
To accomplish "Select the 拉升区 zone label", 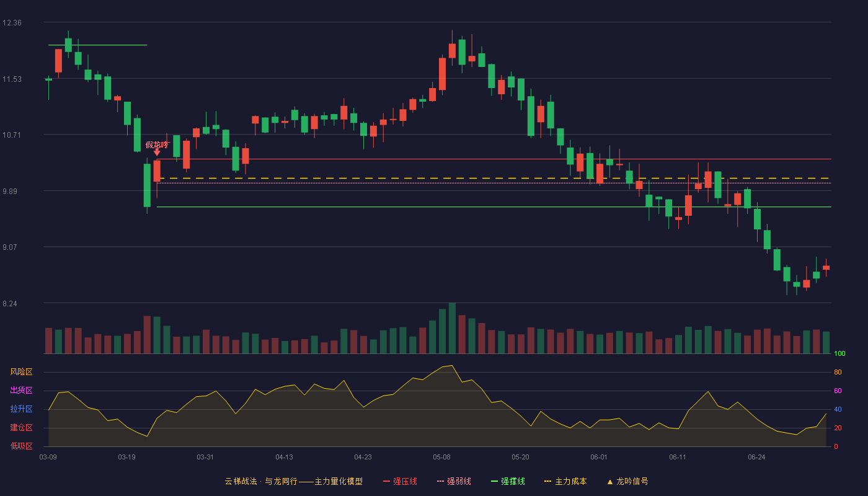I will pyautogui.click(x=21, y=409).
